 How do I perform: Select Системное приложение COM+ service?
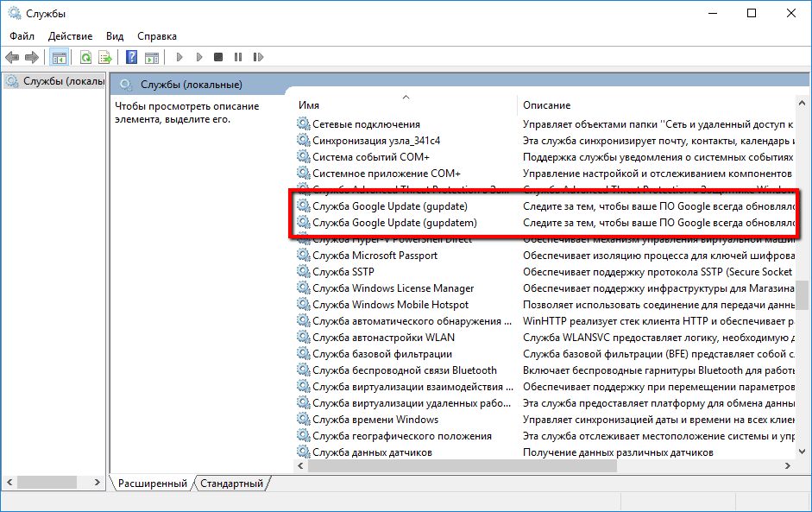point(387,173)
